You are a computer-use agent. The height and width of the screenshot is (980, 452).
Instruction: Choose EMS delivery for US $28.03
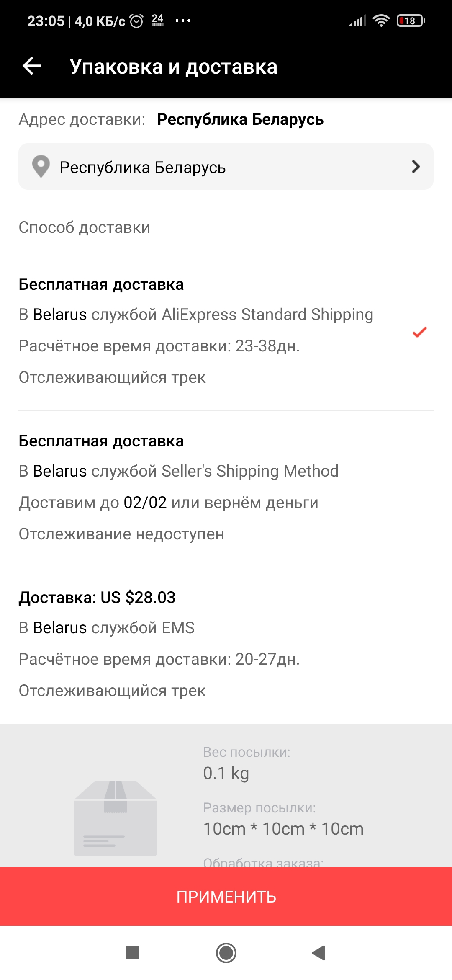(226, 644)
